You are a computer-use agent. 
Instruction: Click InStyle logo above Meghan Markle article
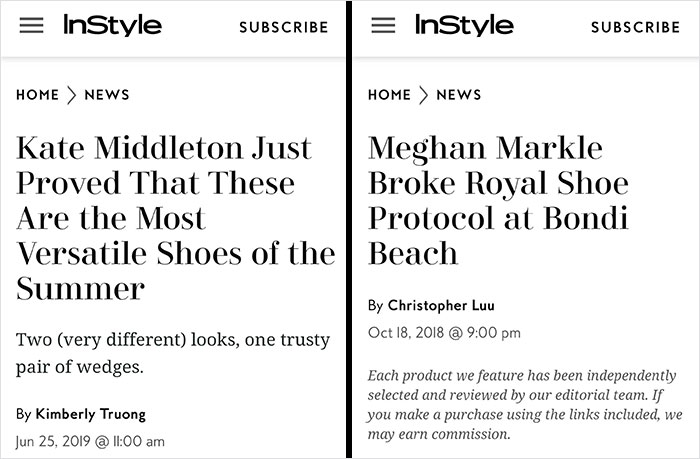[463, 25]
